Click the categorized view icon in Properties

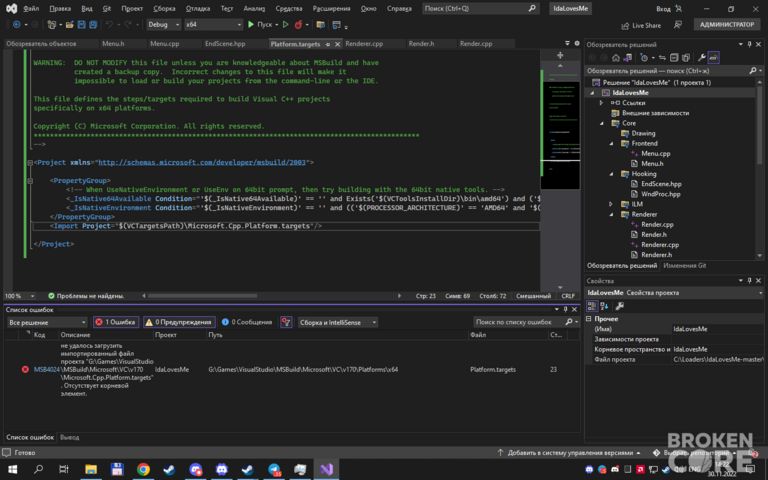pos(592,306)
